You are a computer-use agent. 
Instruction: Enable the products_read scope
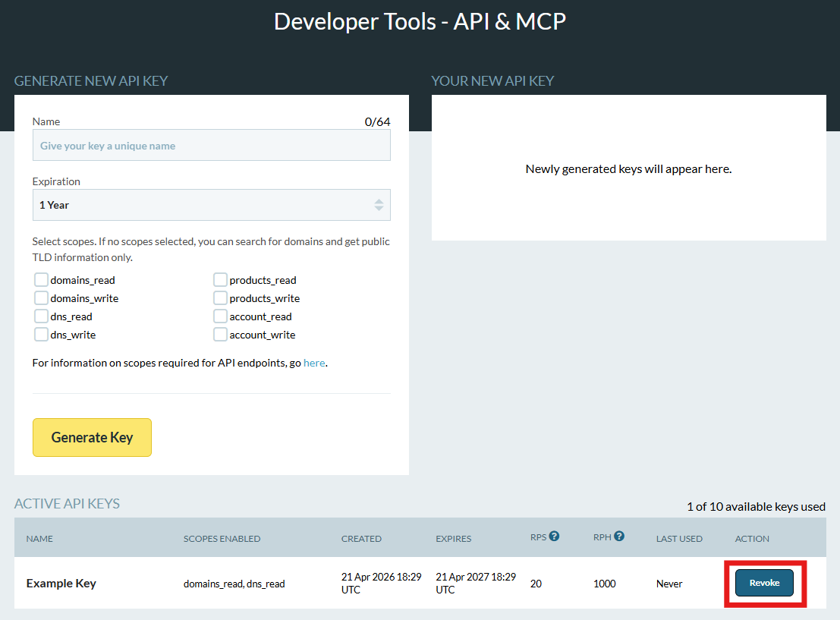point(220,279)
